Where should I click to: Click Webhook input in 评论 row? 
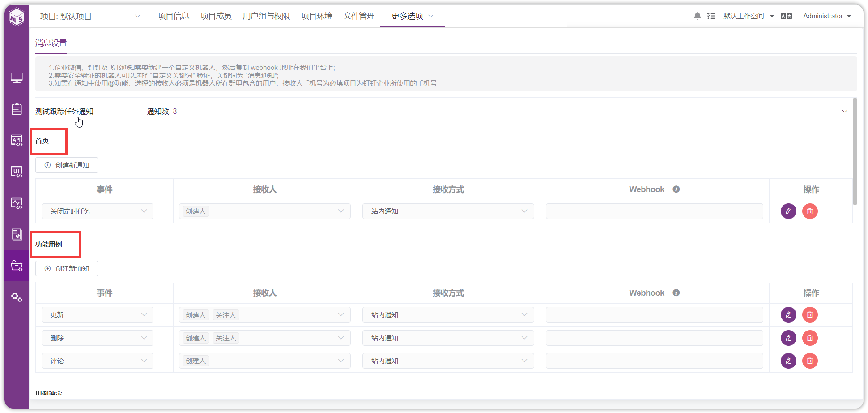[655, 361]
